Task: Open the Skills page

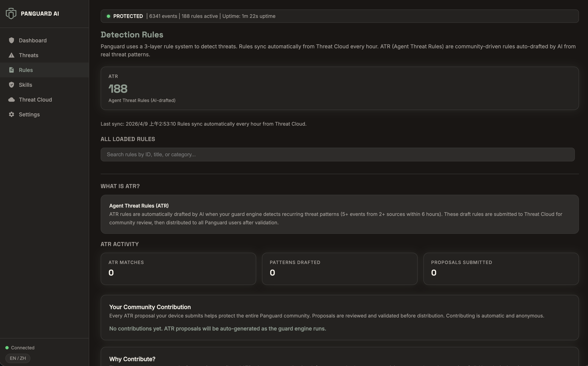Action: [x=44, y=85]
